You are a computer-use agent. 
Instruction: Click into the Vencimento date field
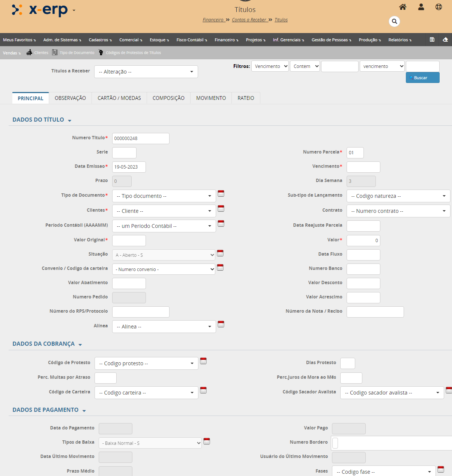(363, 167)
